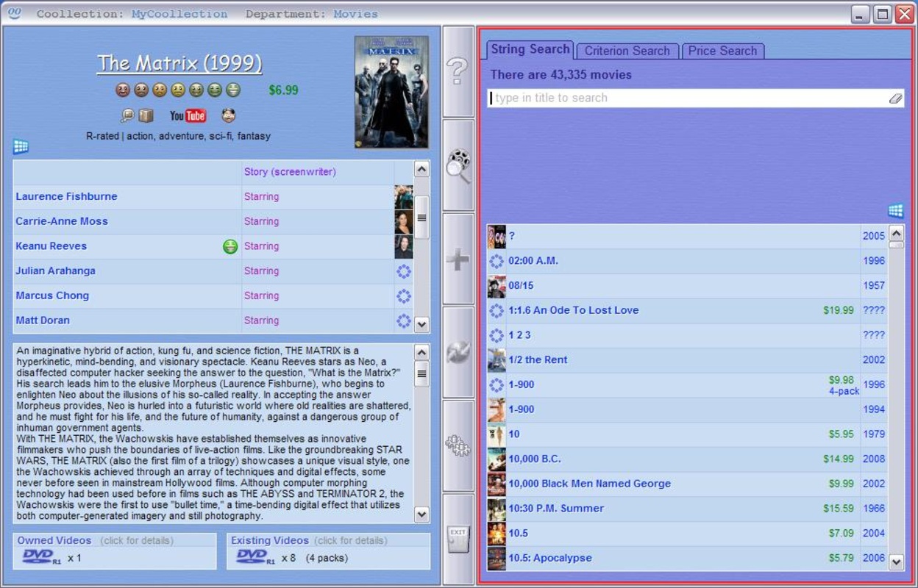Rate The Matrix with the middle yellow neutral face

click(x=178, y=90)
